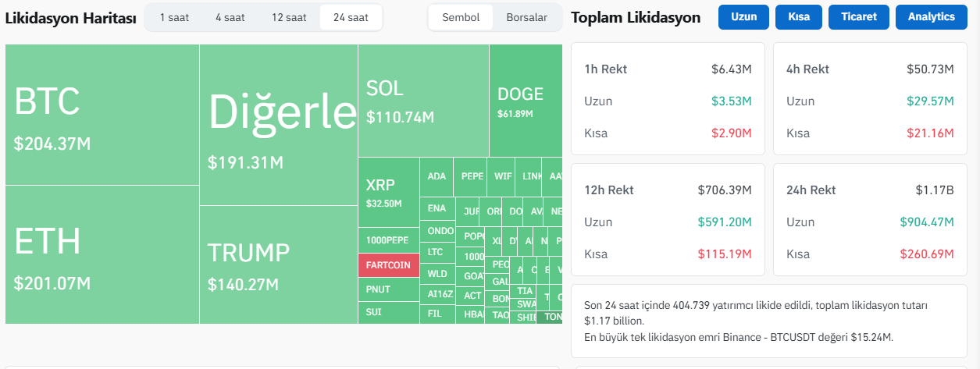
Task: Toggle heatmap view to Borsalar
Action: pyautogui.click(x=526, y=17)
